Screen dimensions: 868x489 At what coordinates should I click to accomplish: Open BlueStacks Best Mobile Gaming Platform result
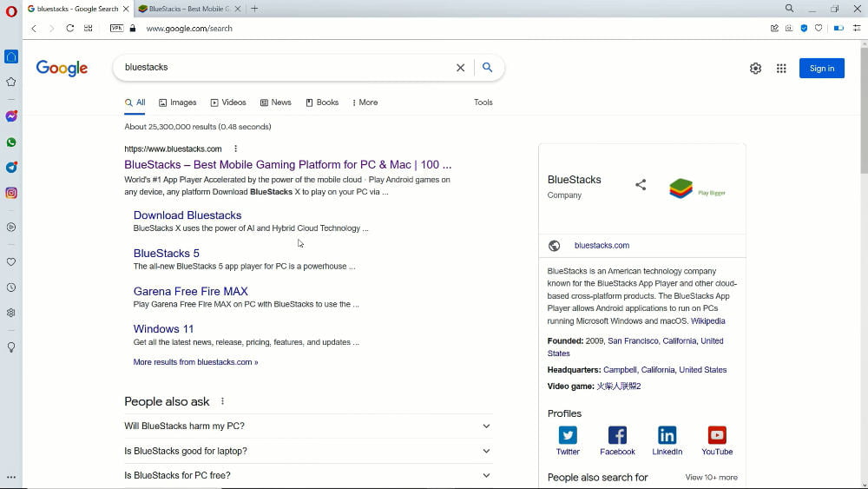[288, 164]
